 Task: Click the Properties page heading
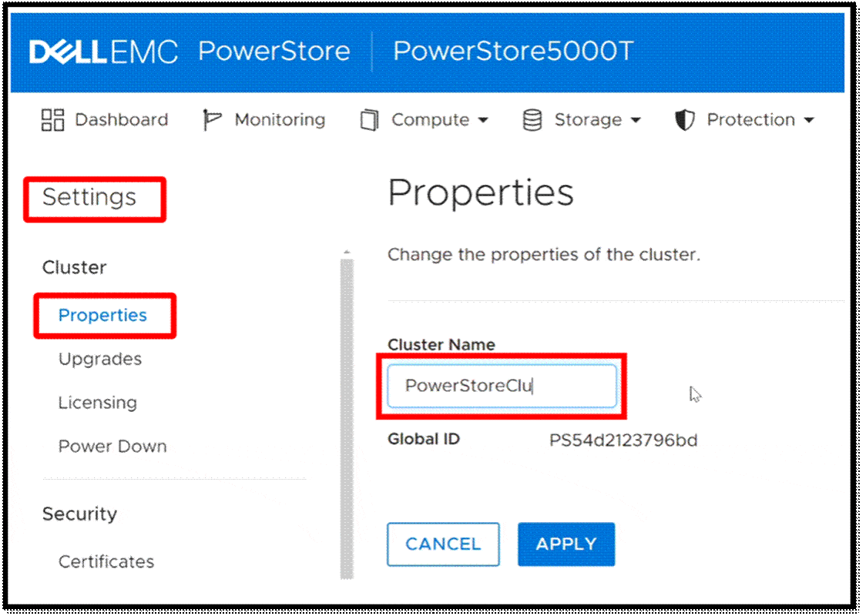click(481, 193)
